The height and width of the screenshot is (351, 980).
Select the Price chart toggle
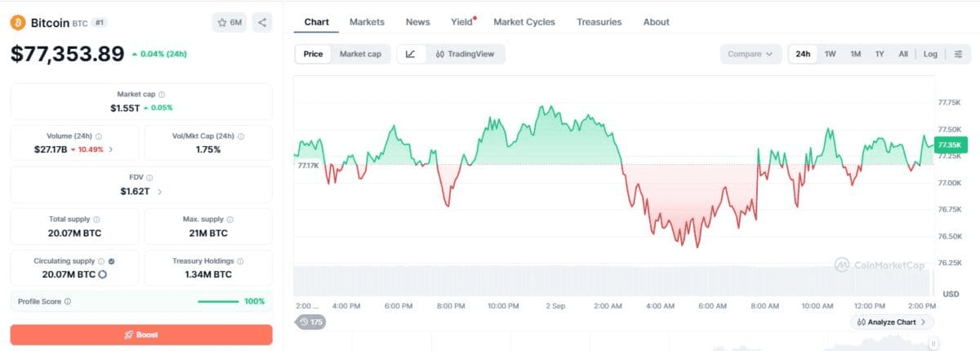coord(313,54)
